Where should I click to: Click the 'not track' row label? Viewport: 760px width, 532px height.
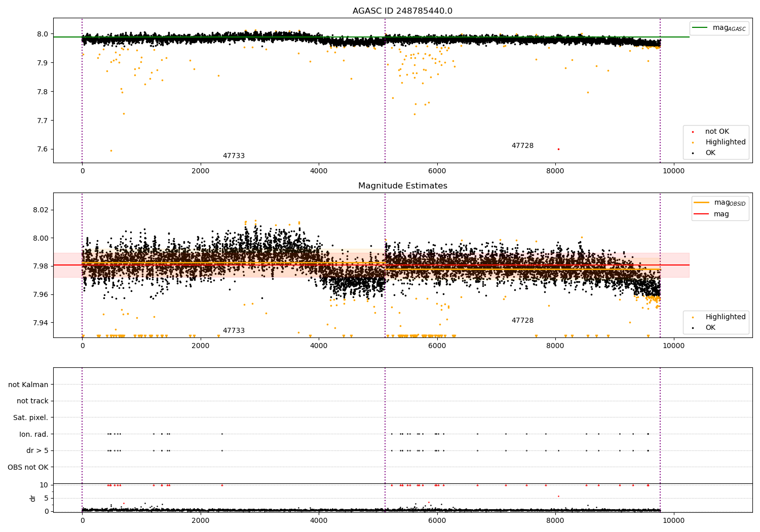(x=32, y=401)
